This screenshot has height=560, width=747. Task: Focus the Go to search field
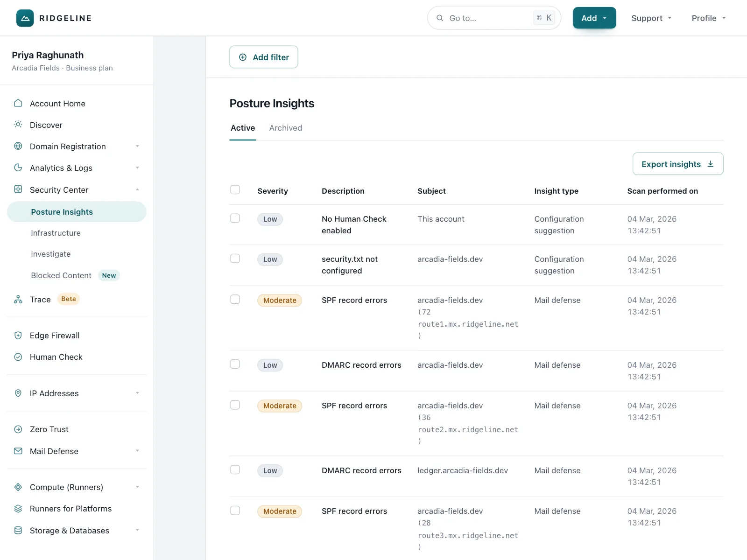coord(494,18)
